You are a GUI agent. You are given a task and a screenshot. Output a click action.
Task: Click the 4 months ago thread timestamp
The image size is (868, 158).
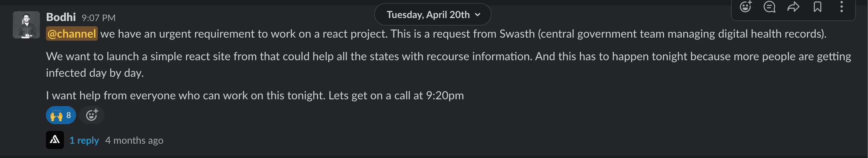(x=134, y=140)
